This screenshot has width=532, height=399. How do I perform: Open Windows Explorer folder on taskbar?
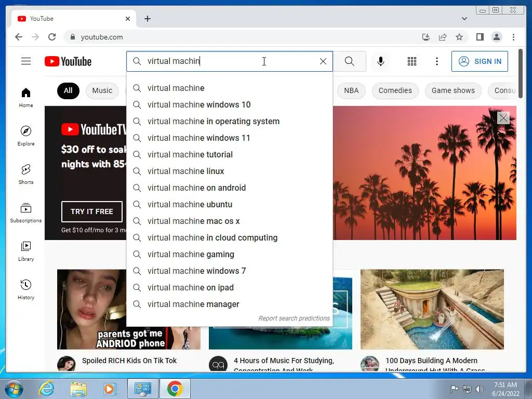click(78, 389)
